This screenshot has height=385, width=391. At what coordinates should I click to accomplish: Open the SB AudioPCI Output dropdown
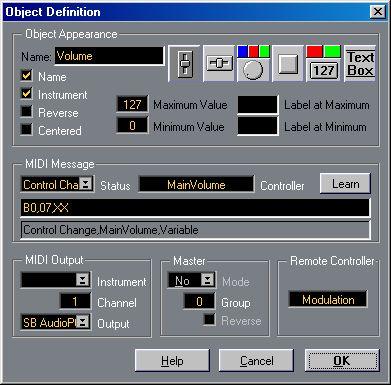pos(83,322)
